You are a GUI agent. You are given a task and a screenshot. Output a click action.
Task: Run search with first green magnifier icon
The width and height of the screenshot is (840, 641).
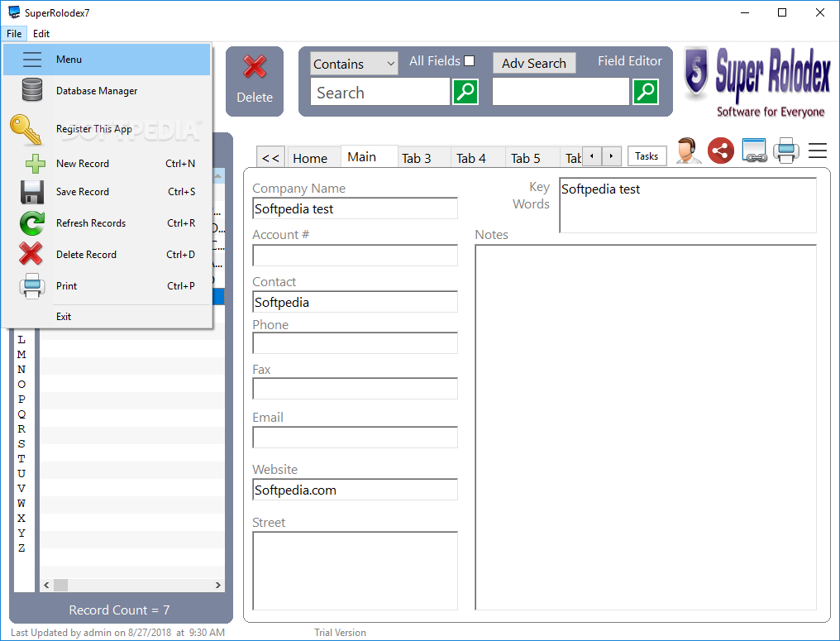click(465, 92)
